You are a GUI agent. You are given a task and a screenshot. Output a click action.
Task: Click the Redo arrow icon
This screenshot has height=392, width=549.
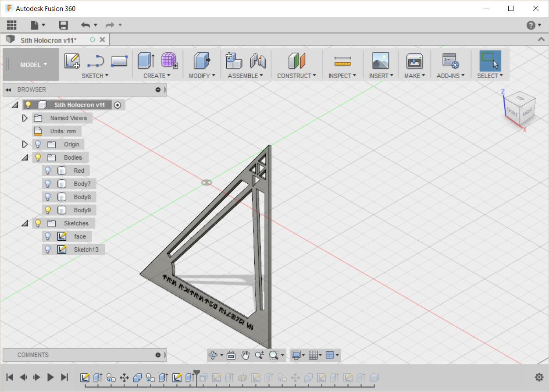110,25
